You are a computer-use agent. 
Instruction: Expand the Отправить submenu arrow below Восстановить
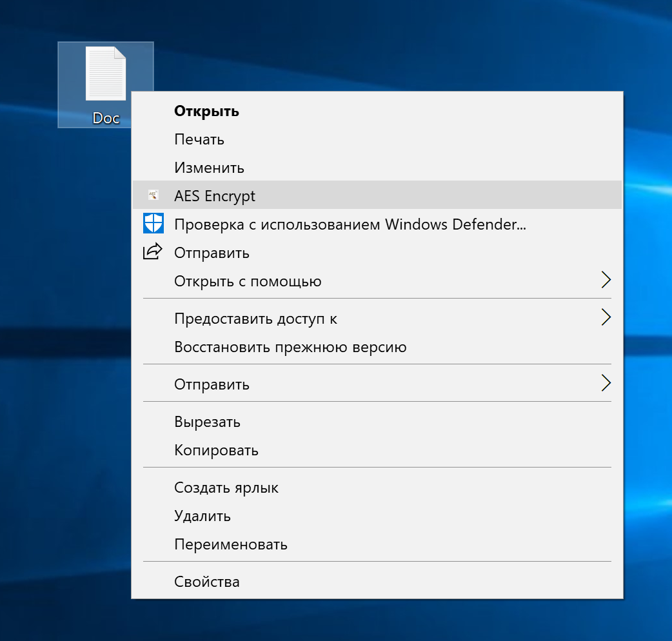tap(605, 384)
